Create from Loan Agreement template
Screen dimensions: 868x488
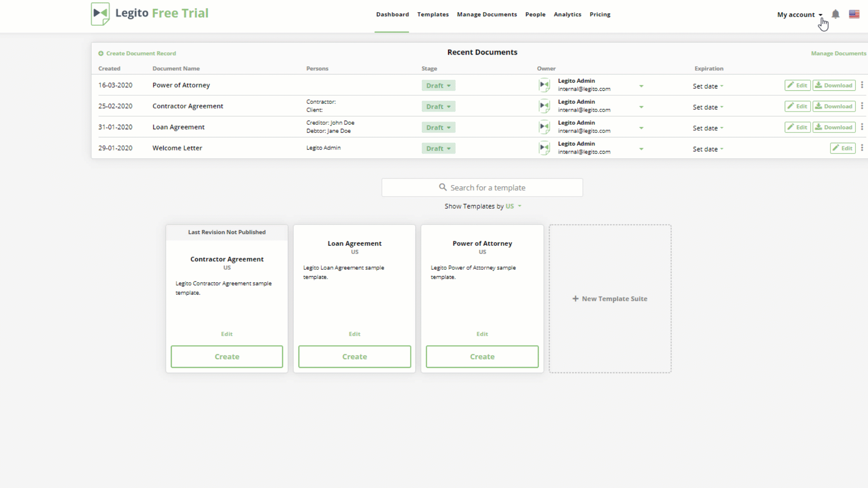pyautogui.click(x=354, y=357)
